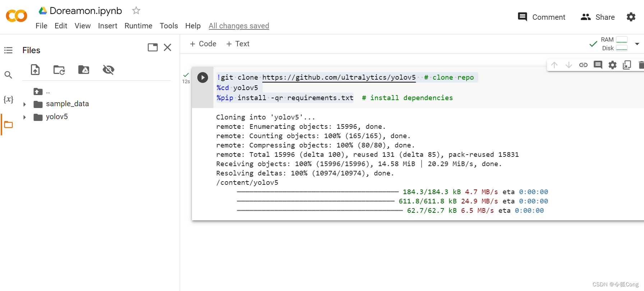Open table of contents sidebar icon

8,50
